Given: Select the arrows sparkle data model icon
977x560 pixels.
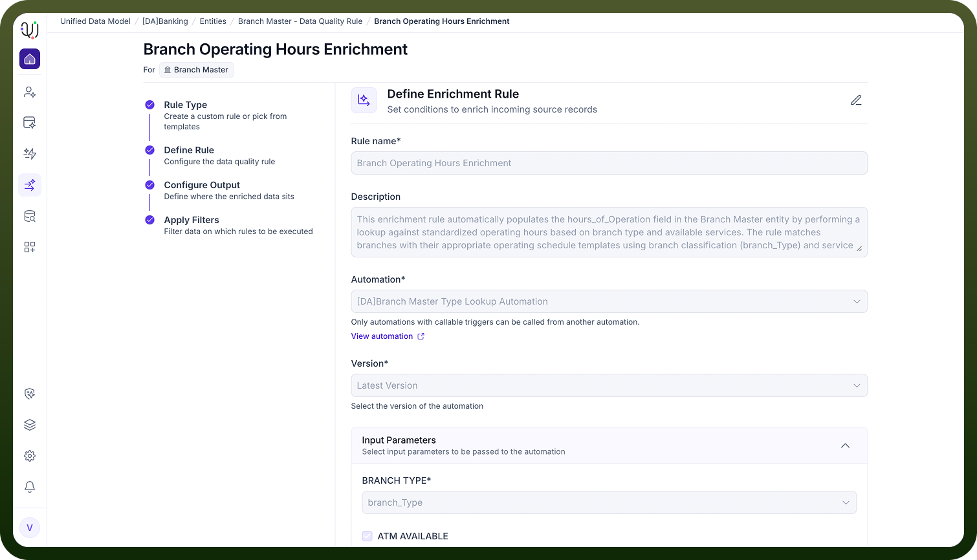Looking at the screenshot, I should [30, 185].
